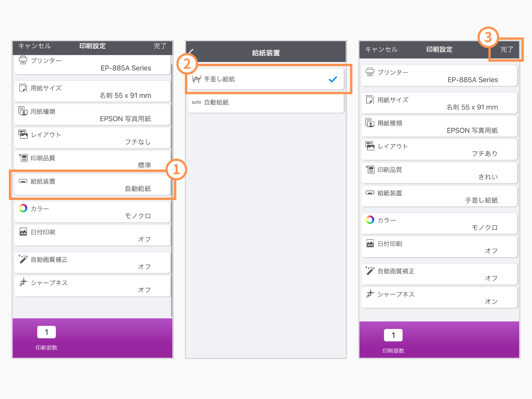
Task: Click the magic wand 自動画質補正 icon in the leftmost panel
Action: pyautogui.click(x=23, y=259)
